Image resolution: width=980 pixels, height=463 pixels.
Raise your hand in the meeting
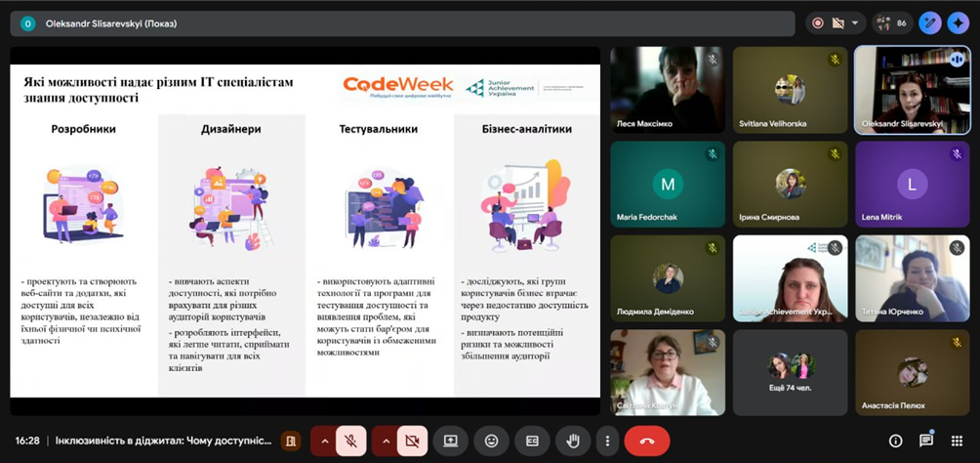(573, 441)
